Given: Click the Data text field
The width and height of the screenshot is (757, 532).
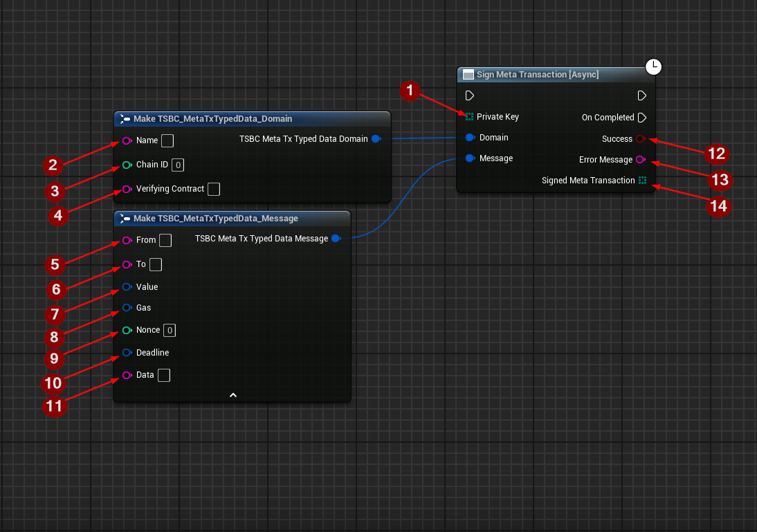Looking at the screenshot, I should 164,375.
